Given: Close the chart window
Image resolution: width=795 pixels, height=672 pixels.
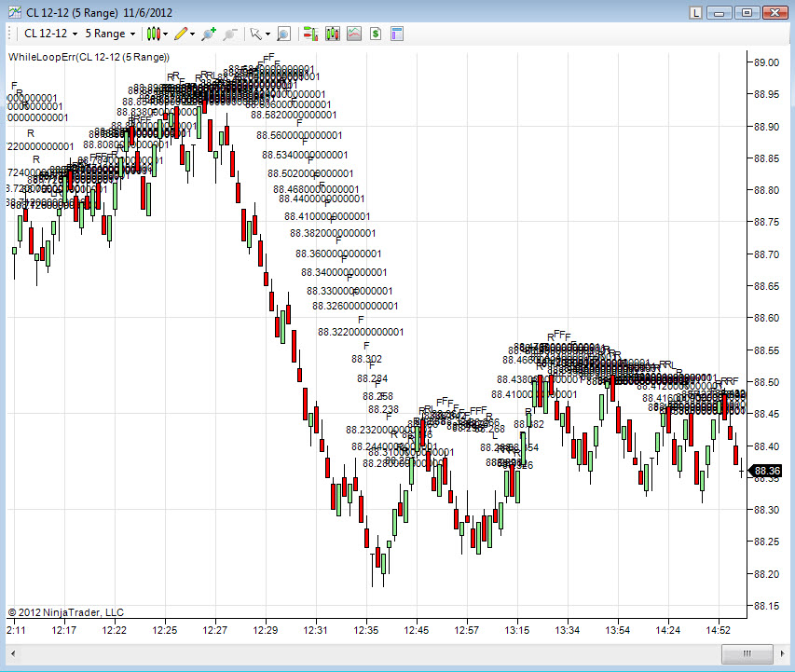Looking at the screenshot, I should (x=774, y=13).
